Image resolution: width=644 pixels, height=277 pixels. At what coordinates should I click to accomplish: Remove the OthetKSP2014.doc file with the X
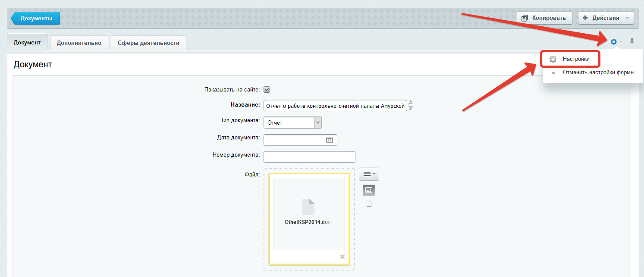click(x=342, y=257)
